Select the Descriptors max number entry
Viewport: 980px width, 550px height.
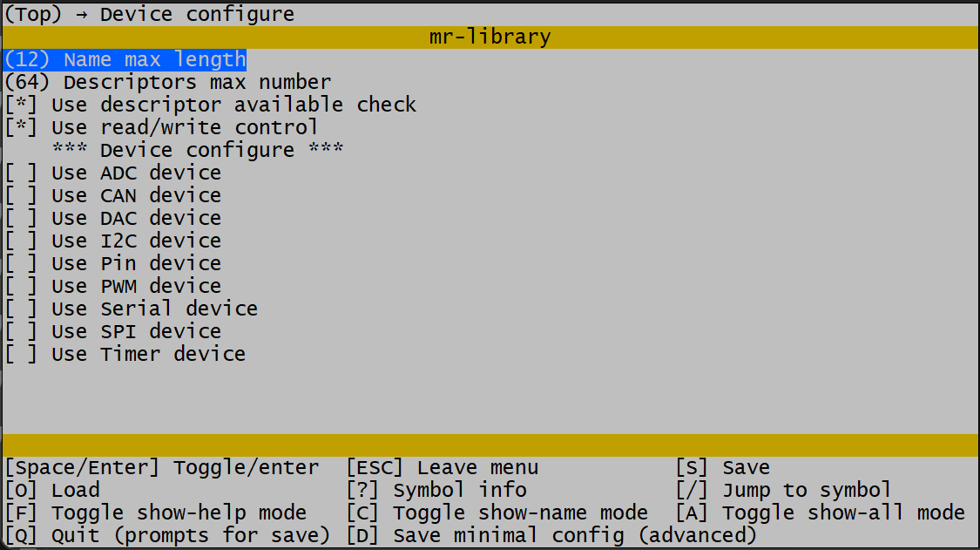tap(167, 82)
